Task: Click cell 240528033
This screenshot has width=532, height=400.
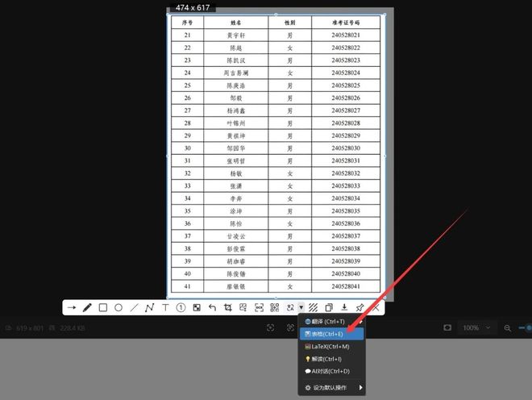Action: (346, 185)
